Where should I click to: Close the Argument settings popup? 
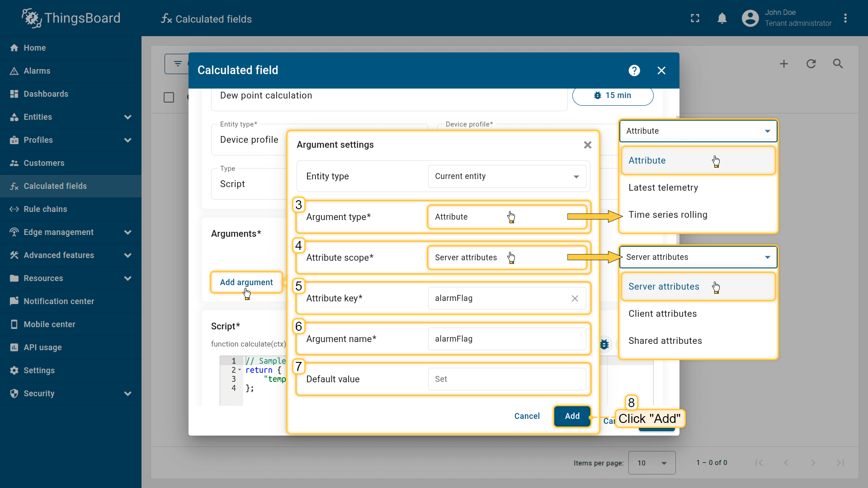[587, 145]
